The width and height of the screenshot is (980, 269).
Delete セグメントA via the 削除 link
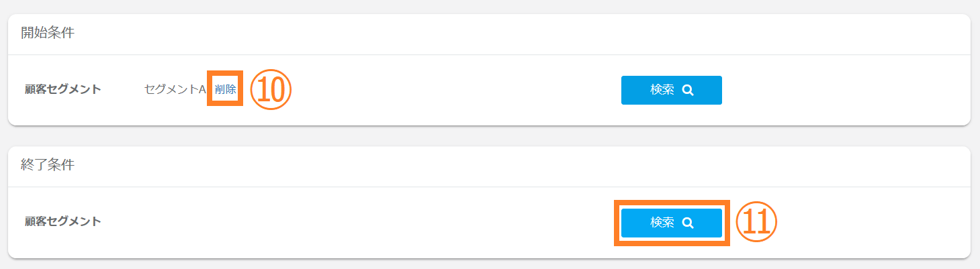click(x=226, y=90)
